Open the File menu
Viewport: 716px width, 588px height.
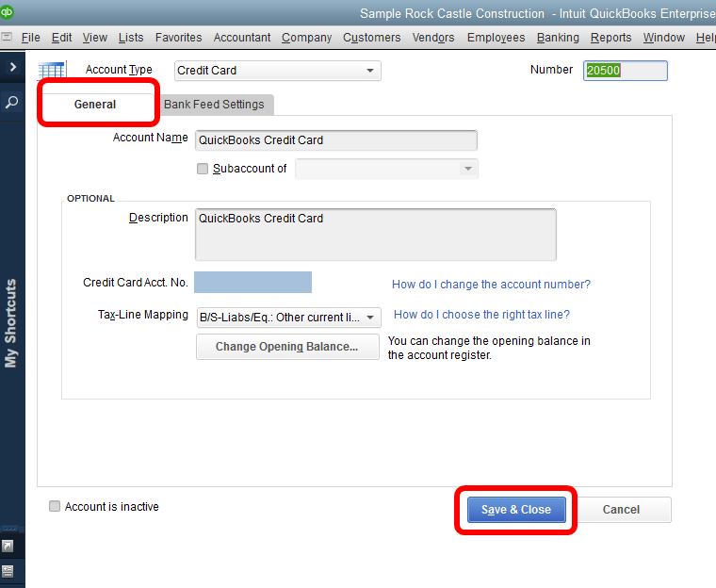click(30, 38)
